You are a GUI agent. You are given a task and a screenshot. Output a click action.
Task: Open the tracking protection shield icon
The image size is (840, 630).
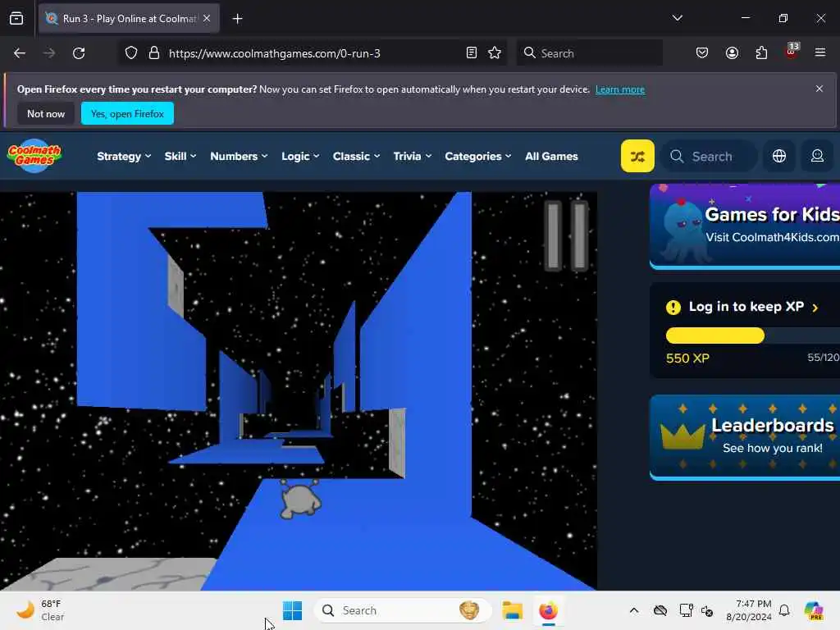[130, 53]
